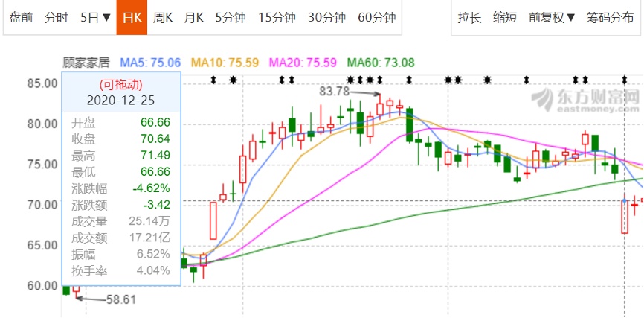Switch to the 60分钟 chart tab

[x=376, y=17]
